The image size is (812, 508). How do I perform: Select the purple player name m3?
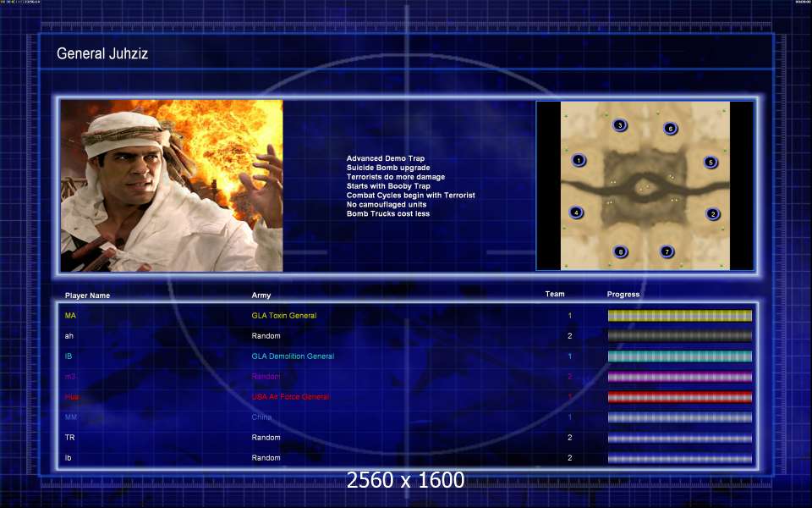(70, 376)
